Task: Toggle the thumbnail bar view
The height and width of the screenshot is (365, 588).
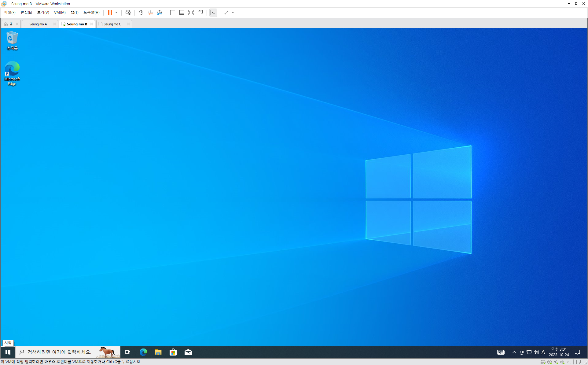Action: 182,13
